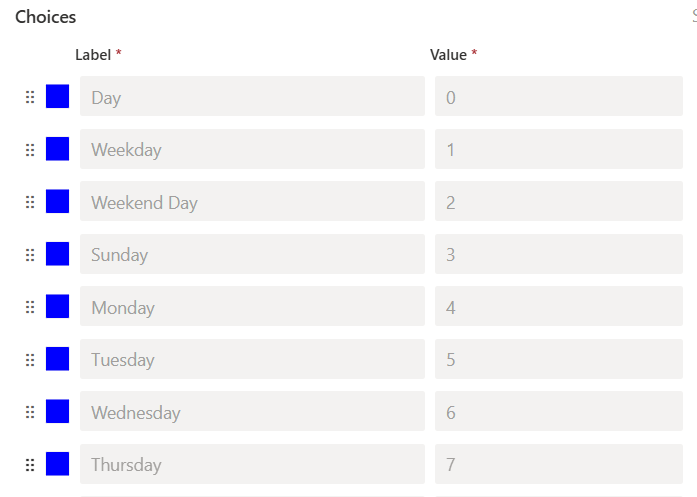Select the Wednesday color swatch
The height and width of the screenshot is (497, 697).
click(58, 411)
